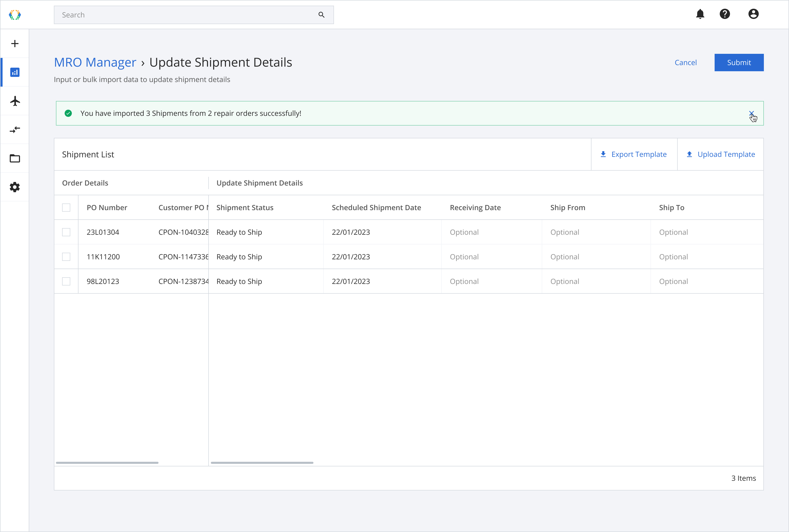Click Ship To field for 11K11200
The height and width of the screenshot is (532, 789).
[707, 257]
